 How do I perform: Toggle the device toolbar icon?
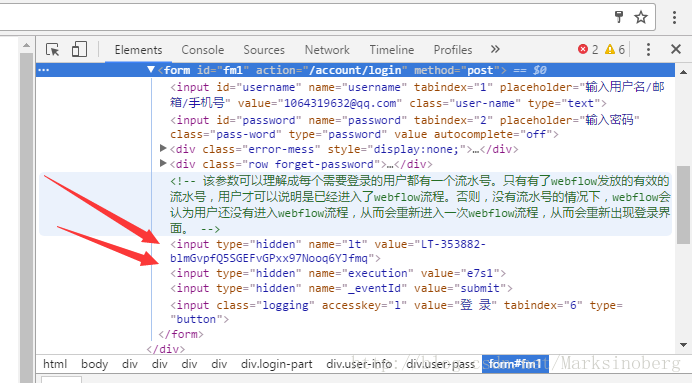coord(79,49)
